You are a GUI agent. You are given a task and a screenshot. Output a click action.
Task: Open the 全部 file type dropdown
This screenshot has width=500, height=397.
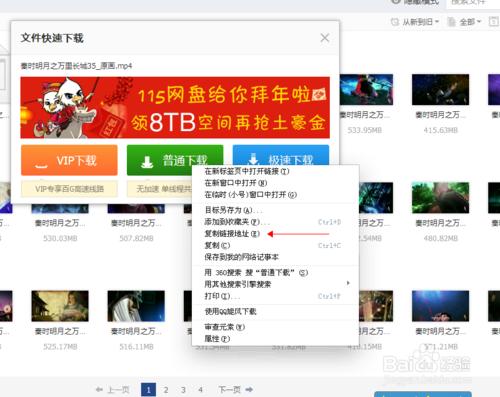464,22
